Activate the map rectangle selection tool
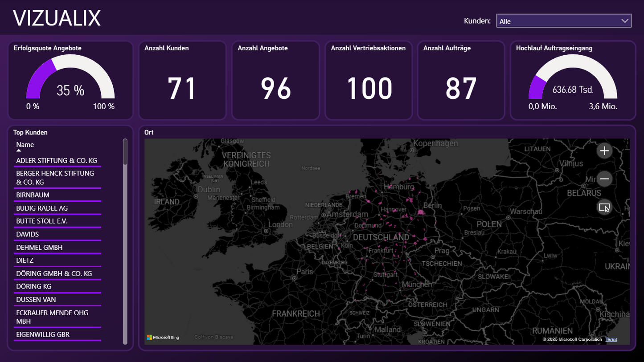This screenshot has width=644, height=362. (604, 207)
